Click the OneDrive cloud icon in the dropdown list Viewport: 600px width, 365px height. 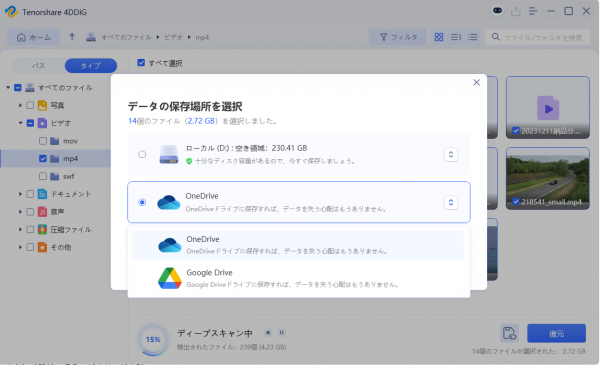(170, 245)
